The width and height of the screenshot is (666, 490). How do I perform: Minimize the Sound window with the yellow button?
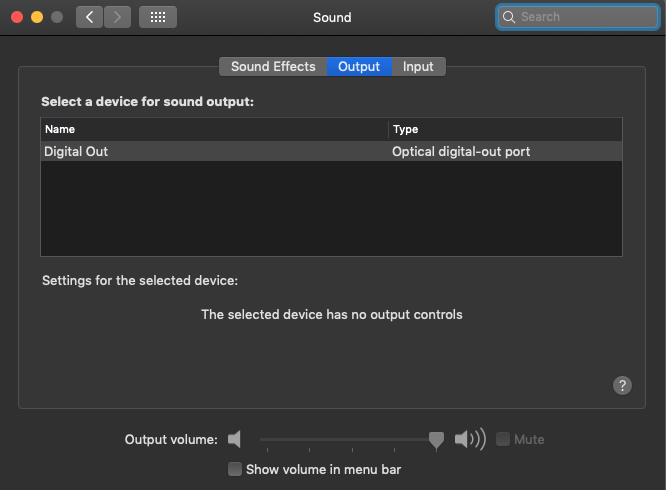[37, 17]
